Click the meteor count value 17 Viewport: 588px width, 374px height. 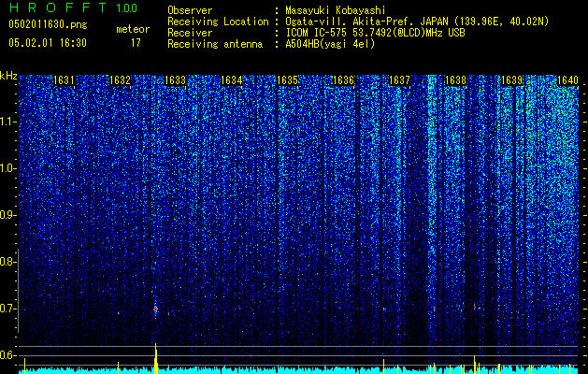(x=136, y=43)
